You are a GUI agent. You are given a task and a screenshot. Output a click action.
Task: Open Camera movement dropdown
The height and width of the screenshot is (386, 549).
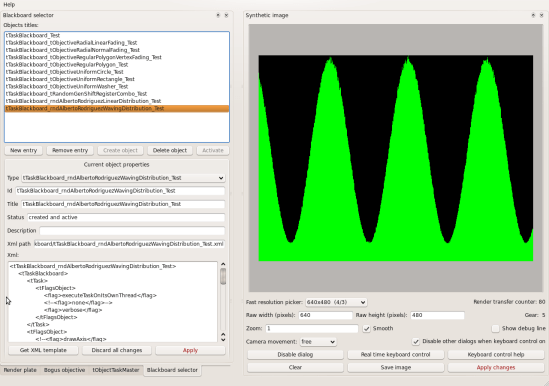point(318,342)
